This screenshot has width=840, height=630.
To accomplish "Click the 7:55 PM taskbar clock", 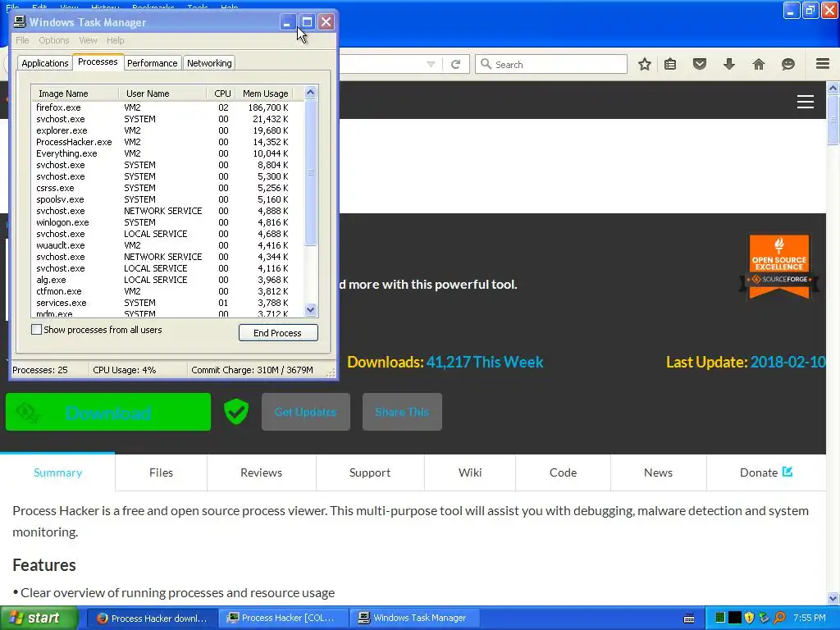I will click(810, 619).
